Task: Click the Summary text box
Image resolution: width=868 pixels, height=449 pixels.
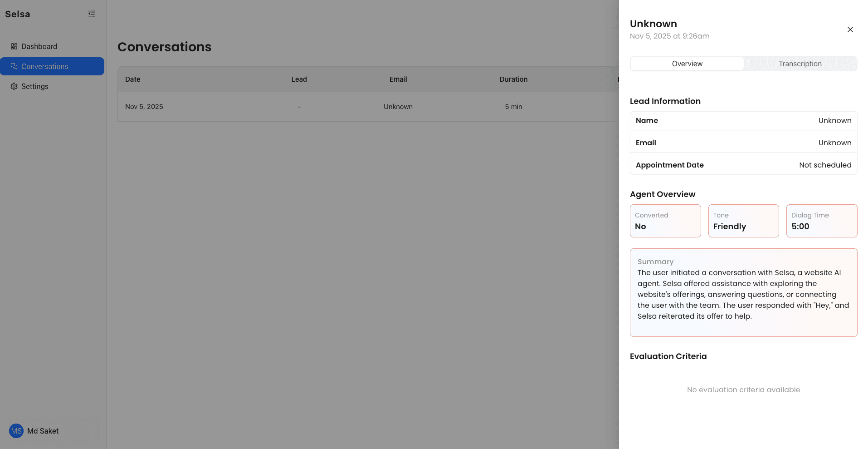Action: coord(743,292)
